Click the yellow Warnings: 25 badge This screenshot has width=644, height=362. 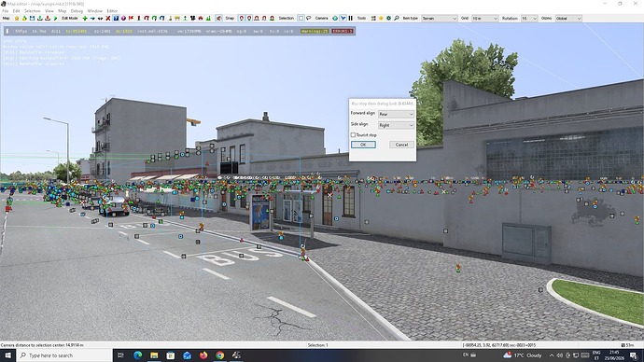pyautogui.click(x=315, y=31)
